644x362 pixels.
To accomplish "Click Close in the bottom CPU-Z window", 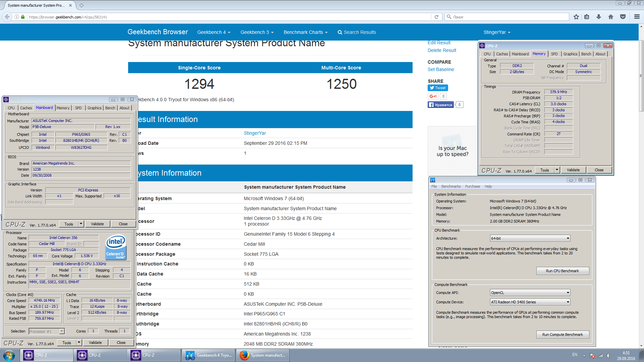I will click(x=121, y=343).
